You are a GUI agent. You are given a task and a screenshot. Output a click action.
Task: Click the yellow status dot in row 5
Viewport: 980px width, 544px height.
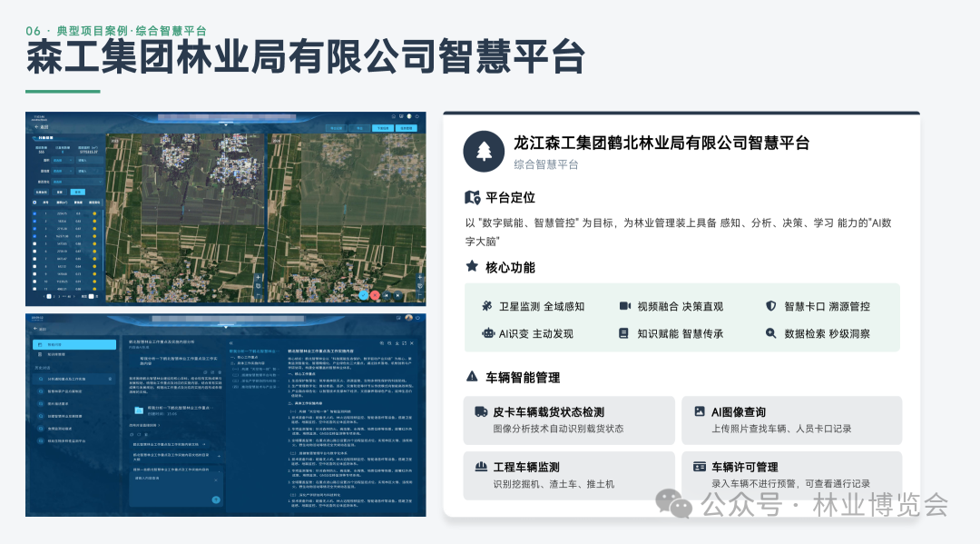click(x=94, y=244)
